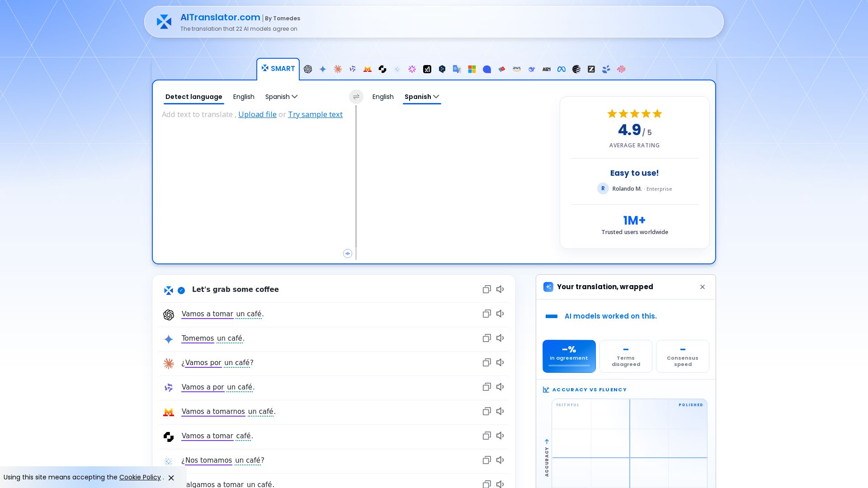Viewport: 868px width, 488px height.
Task: Open the SMART tab
Action: pos(278,69)
